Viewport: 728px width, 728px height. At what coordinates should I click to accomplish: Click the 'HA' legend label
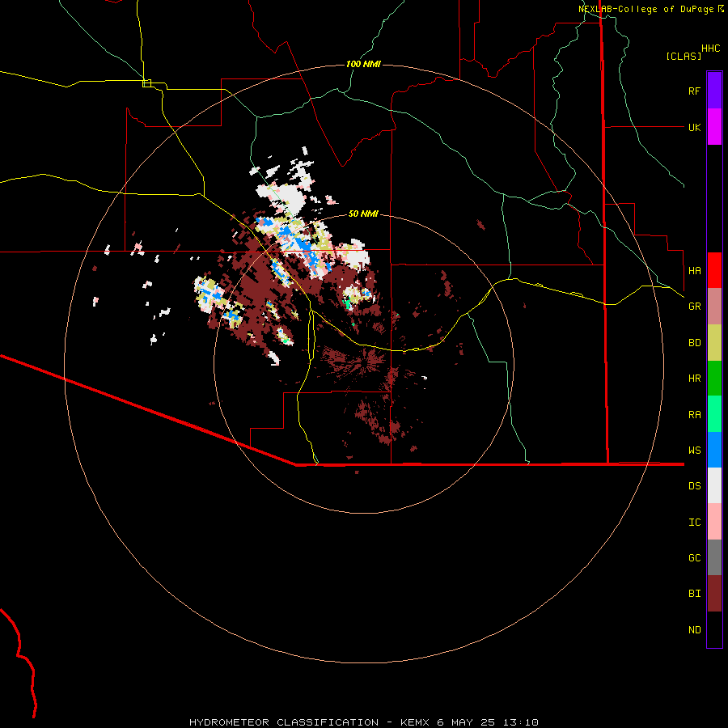click(x=694, y=270)
